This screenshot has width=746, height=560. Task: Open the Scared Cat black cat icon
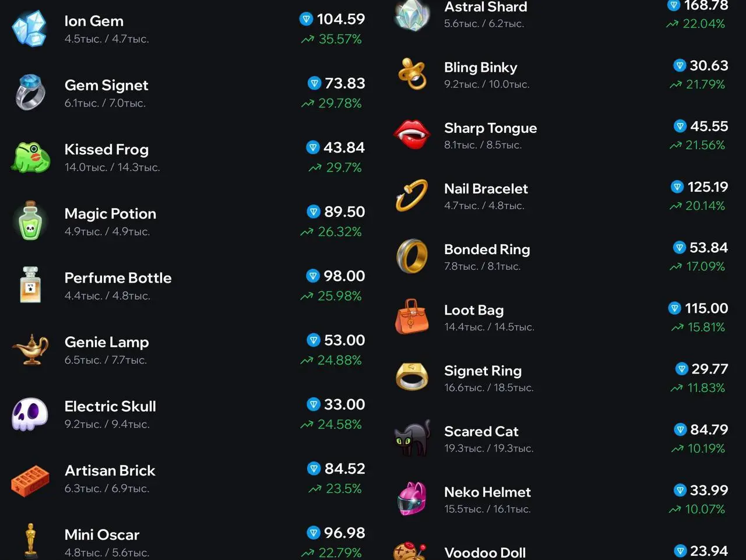(412, 438)
